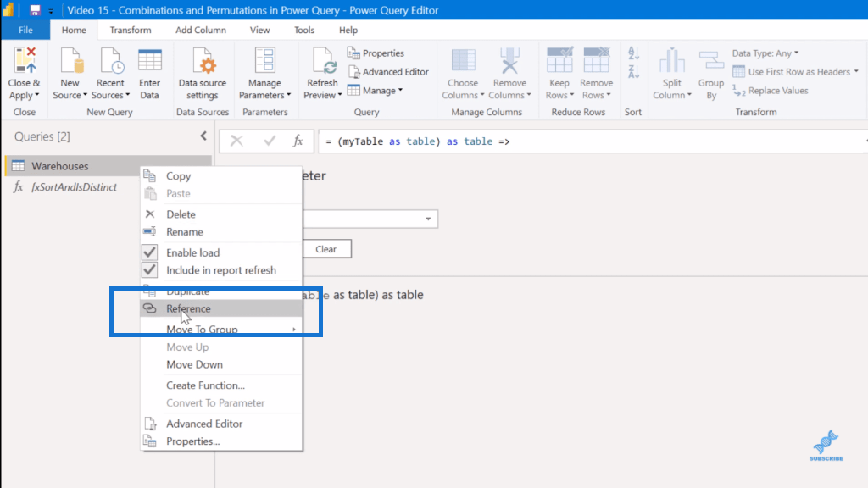The image size is (868, 488).
Task: Open Advanced Editor from the ribbon
Action: click(x=388, y=72)
